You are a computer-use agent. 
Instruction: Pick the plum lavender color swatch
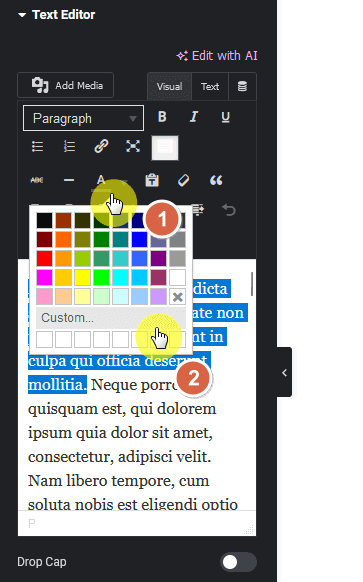158,297
